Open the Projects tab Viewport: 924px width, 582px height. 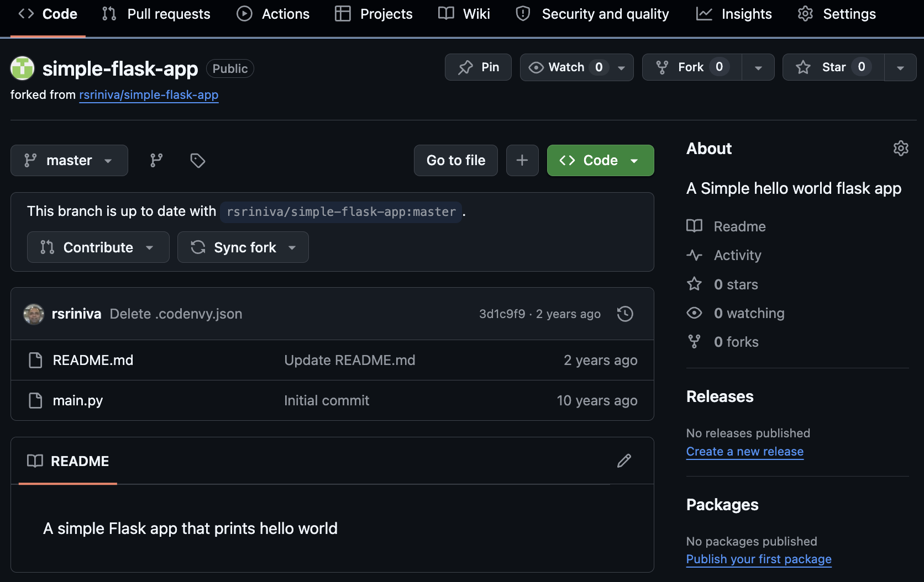pos(374,14)
